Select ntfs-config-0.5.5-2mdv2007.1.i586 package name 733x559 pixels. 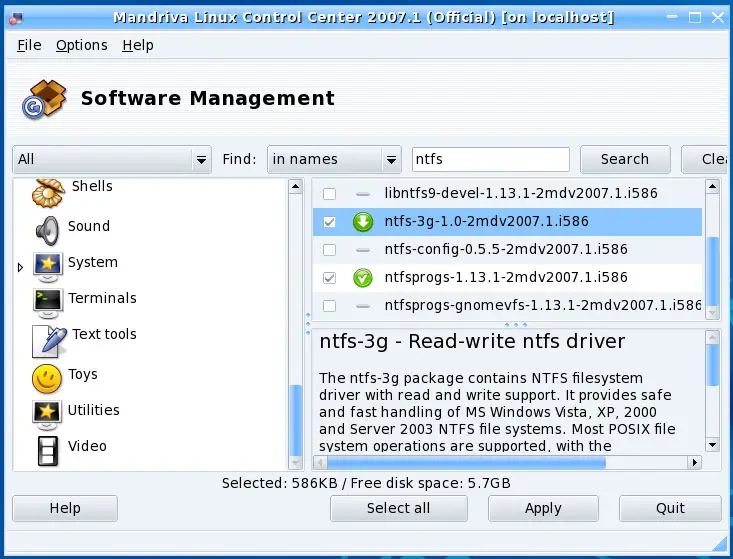click(x=506, y=249)
